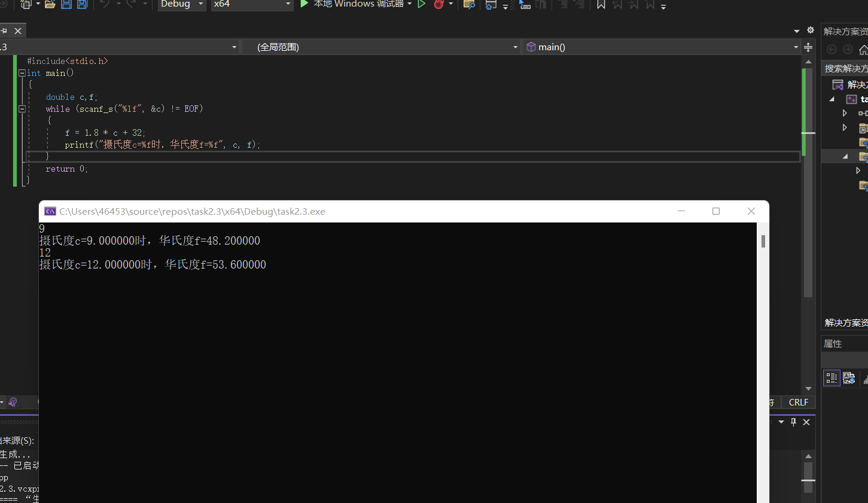The image size is (868, 503).
Task: Sort properties alphabetically
Action: pos(849,378)
